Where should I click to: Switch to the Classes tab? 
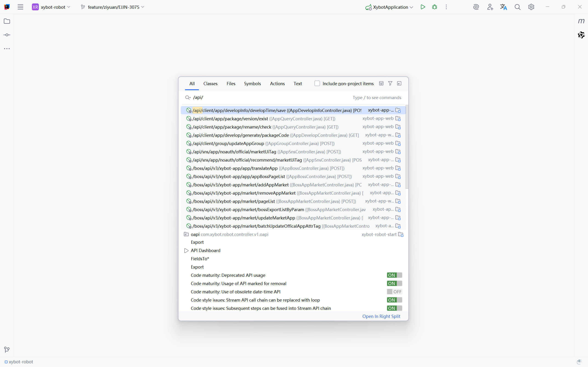[210, 84]
